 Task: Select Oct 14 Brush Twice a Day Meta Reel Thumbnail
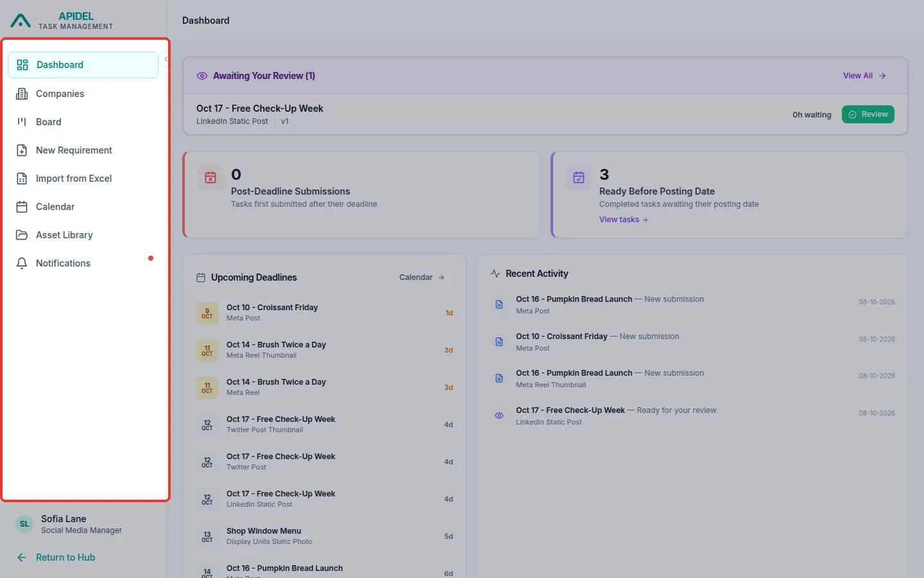pos(324,351)
